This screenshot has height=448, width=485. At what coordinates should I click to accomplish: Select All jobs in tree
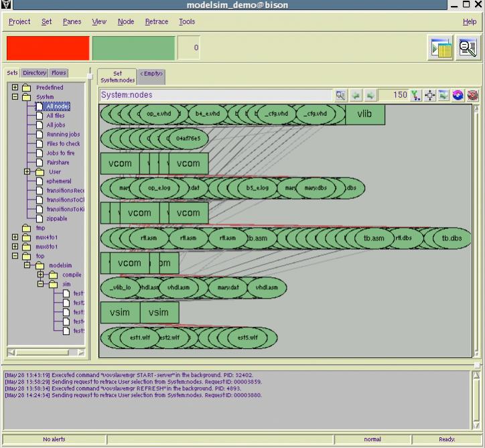click(56, 125)
